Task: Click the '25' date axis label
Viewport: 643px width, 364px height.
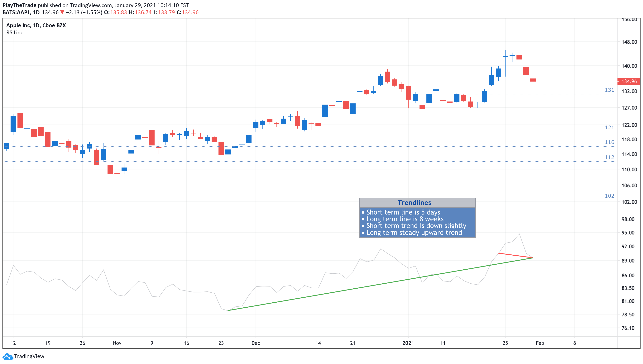Action: point(505,343)
